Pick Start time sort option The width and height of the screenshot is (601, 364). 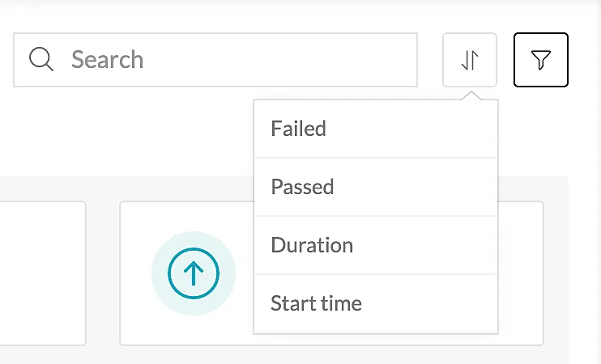coord(376,303)
